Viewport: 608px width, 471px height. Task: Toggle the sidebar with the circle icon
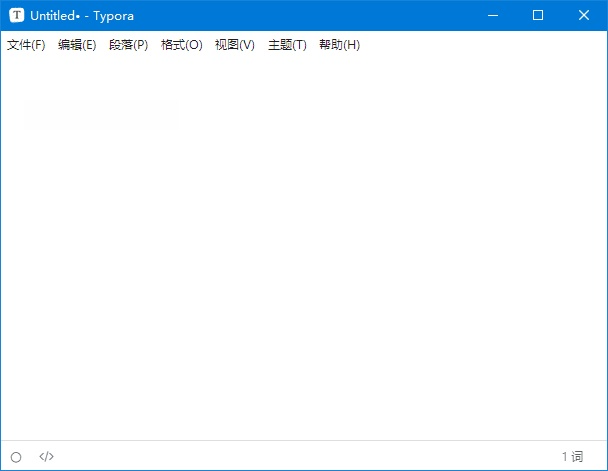pos(16,457)
